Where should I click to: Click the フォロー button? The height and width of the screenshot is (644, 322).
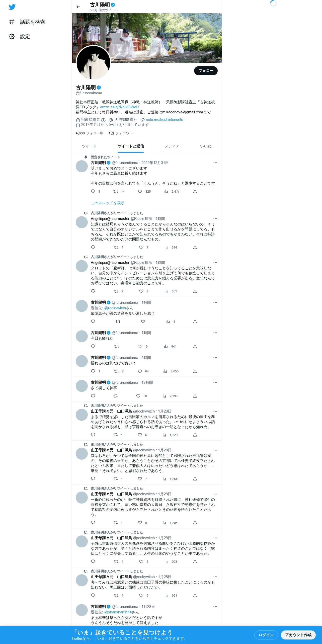[206, 71]
